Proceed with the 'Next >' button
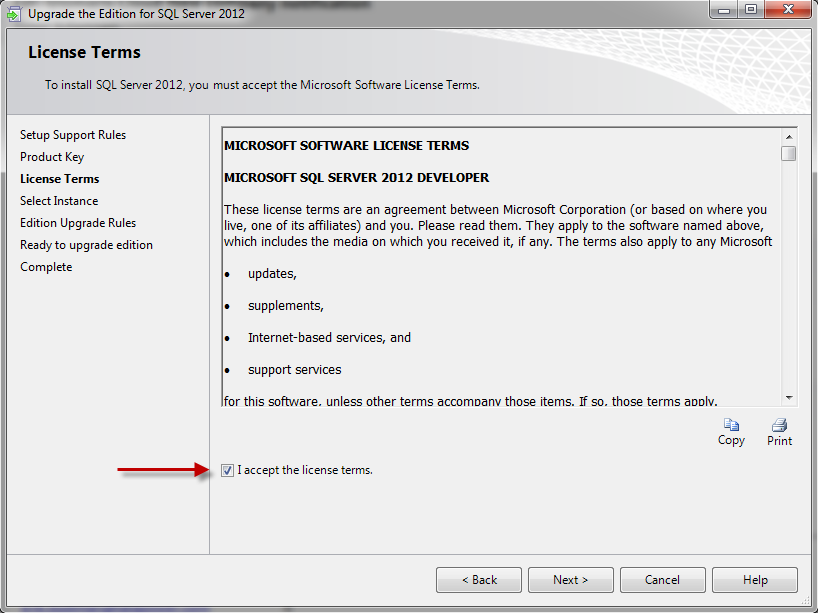818x613 pixels. pyautogui.click(x=571, y=580)
